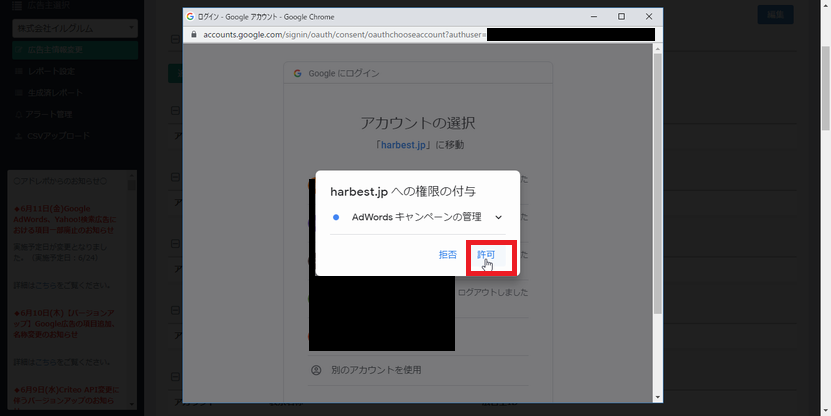The height and width of the screenshot is (416, 831).
Task: Click the edit icon beside 広告主情報変更
Action: (x=19, y=50)
